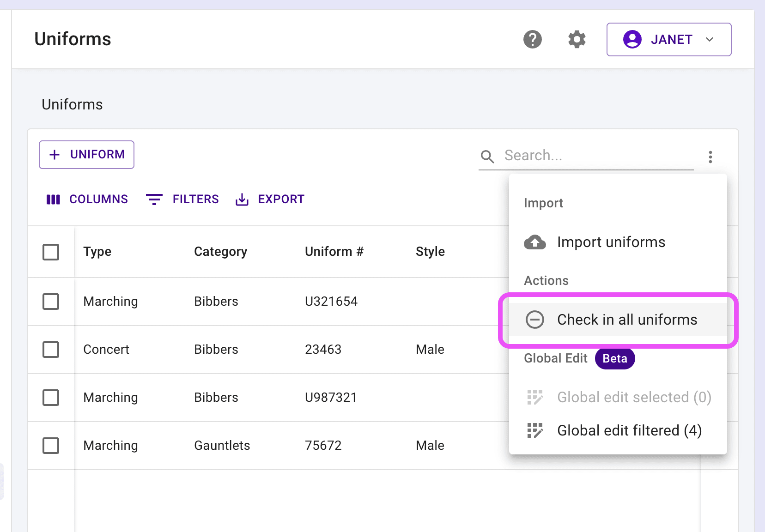Image resolution: width=765 pixels, height=532 pixels.
Task: Click the Export button
Action: [270, 199]
